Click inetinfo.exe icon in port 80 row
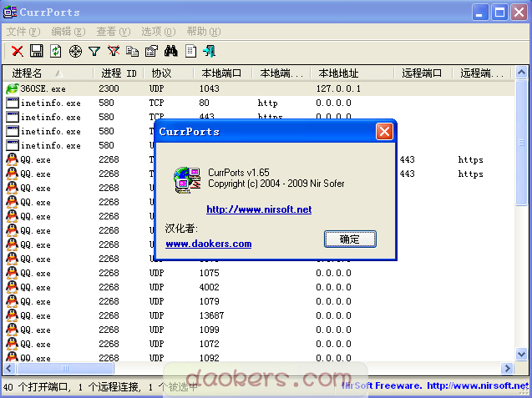 (13, 103)
